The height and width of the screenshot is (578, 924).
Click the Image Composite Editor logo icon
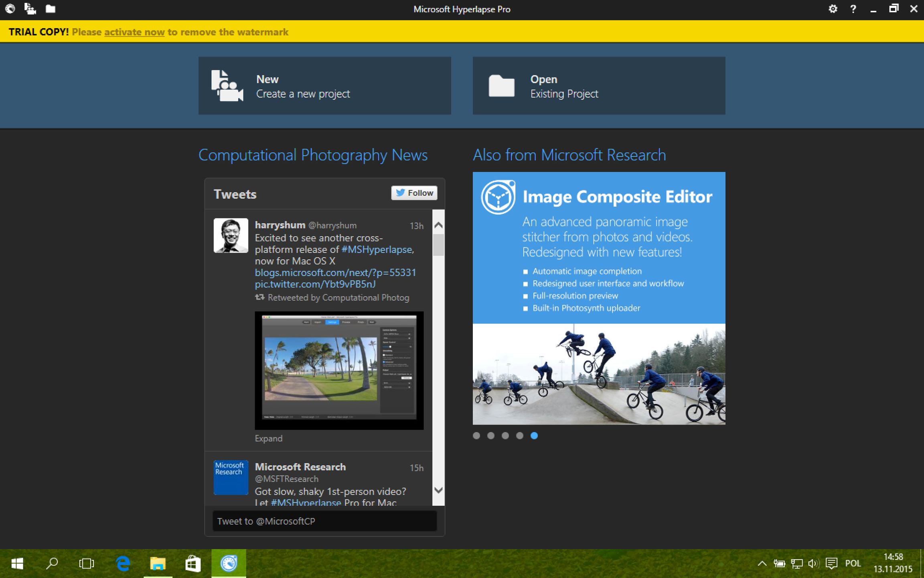[498, 197]
